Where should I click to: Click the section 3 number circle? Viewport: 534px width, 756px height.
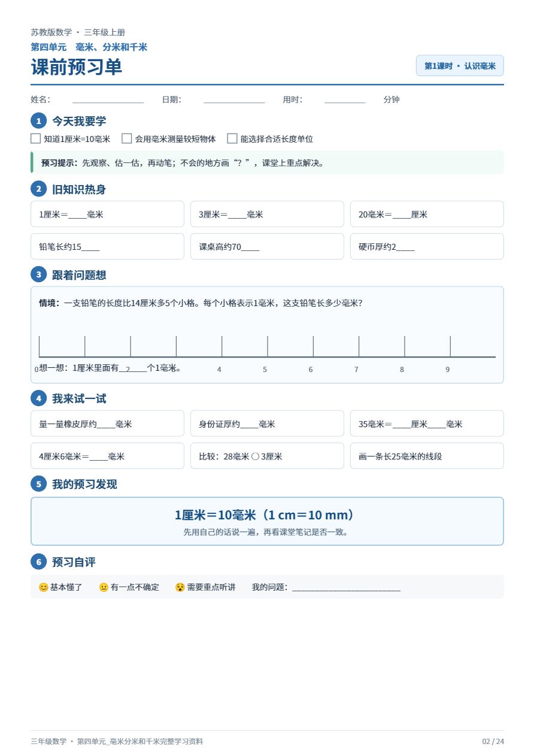click(x=38, y=275)
